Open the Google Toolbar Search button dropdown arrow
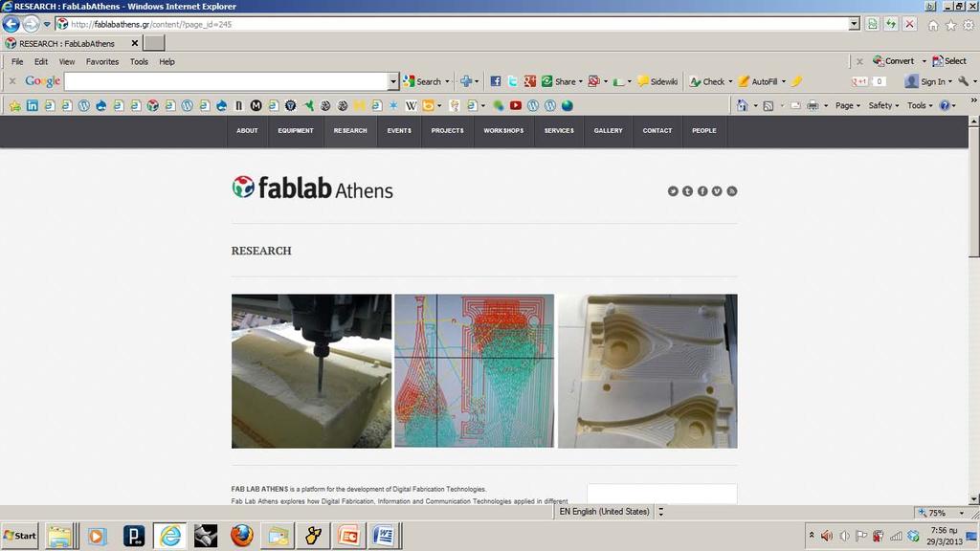Viewport: 980px width, 551px height. [x=447, y=82]
